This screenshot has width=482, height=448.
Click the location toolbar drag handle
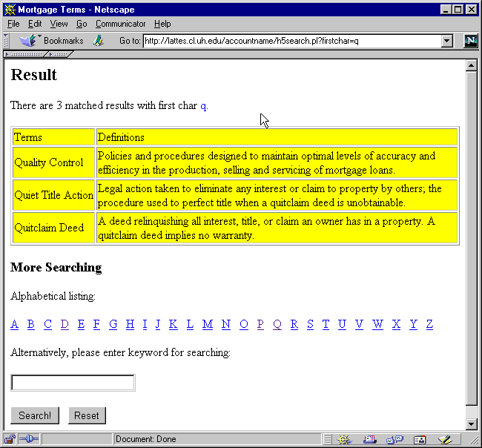pyautogui.click(x=6, y=41)
